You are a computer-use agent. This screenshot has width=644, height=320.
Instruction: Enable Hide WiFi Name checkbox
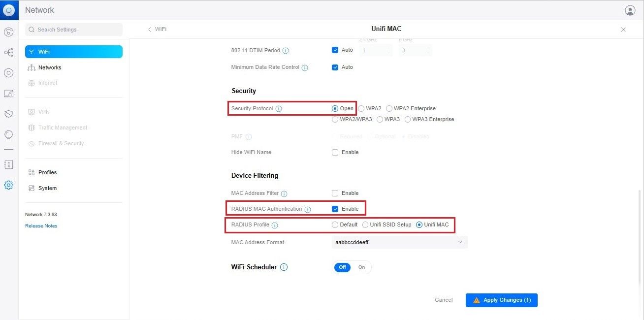point(335,152)
